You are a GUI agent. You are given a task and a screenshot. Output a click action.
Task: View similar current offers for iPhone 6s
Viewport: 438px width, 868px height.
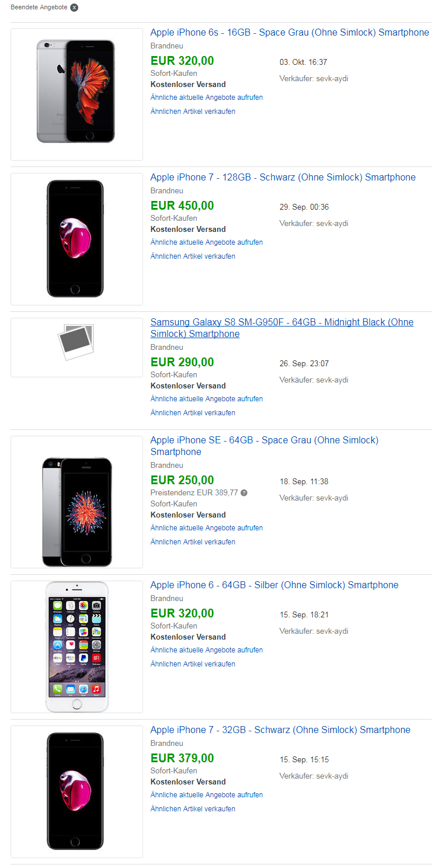pyautogui.click(x=206, y=98)
